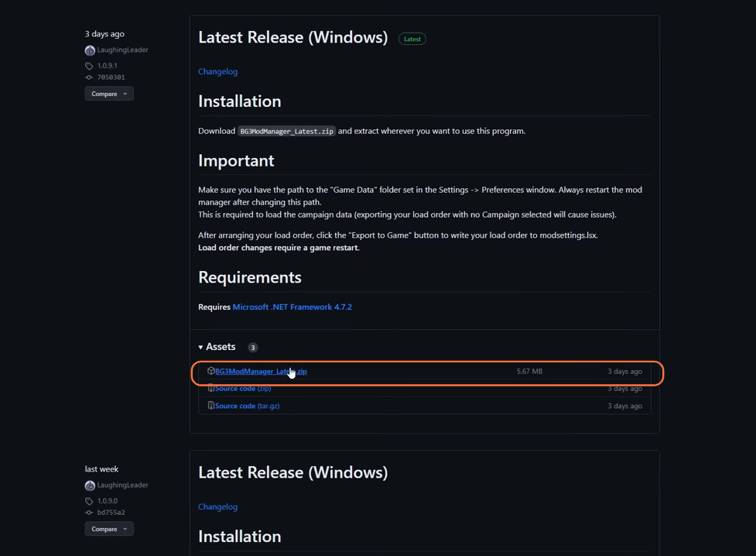Click LaughingLeader's avatar beside release 1.0.9.0

90,486
